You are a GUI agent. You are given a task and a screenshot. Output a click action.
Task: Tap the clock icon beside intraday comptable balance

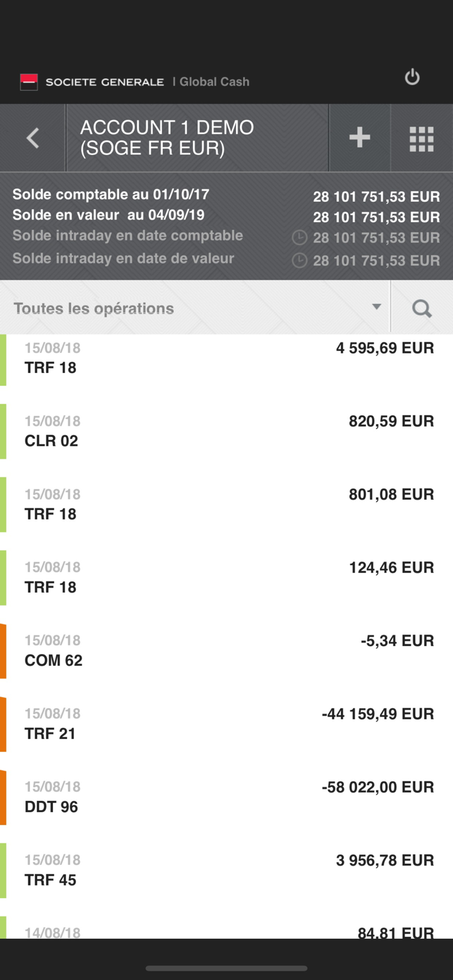tap(299, 238)
